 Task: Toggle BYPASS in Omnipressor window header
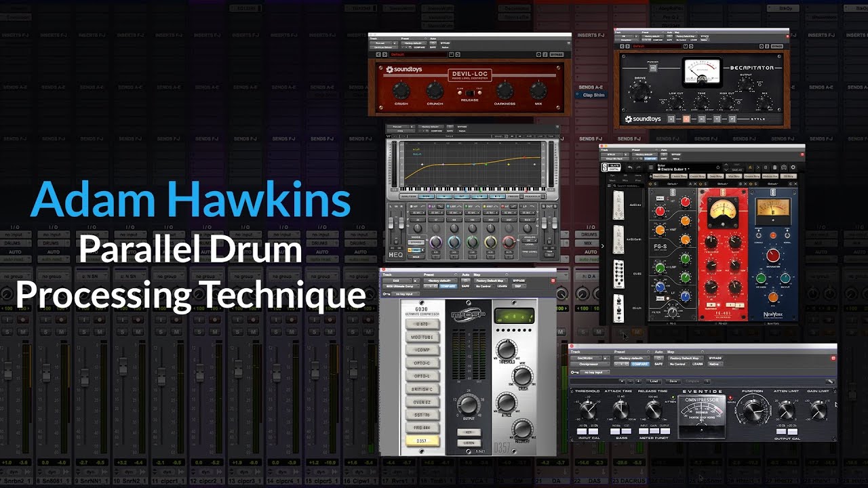click(x=715, y=358)
